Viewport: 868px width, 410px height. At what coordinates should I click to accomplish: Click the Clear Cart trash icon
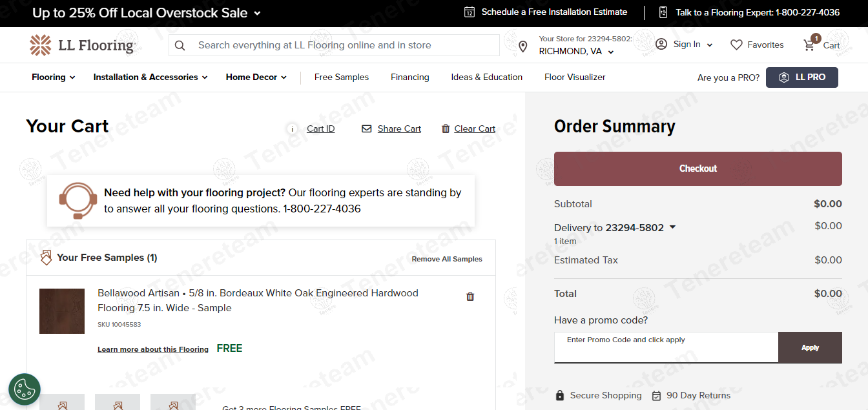click(x=445, y=128)
